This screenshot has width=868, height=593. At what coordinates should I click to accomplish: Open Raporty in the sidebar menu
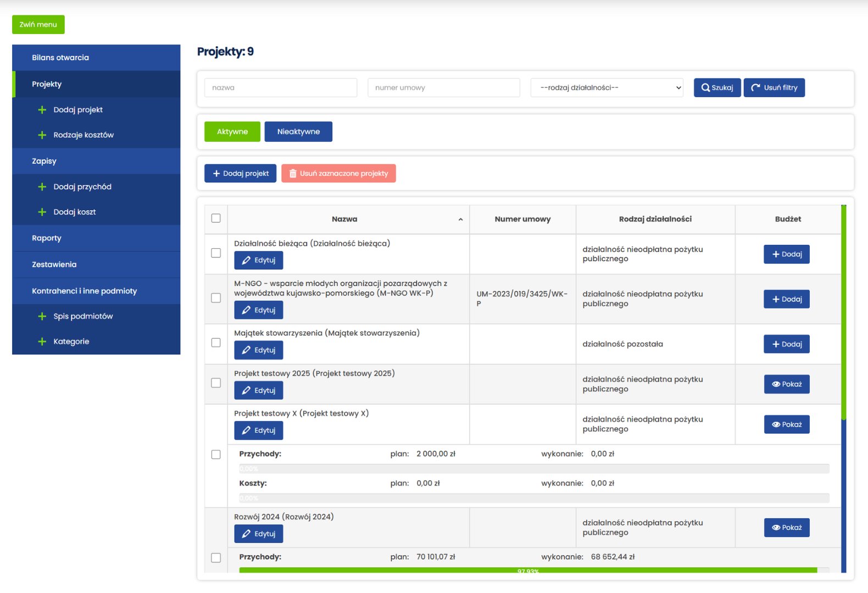point(47,238)
